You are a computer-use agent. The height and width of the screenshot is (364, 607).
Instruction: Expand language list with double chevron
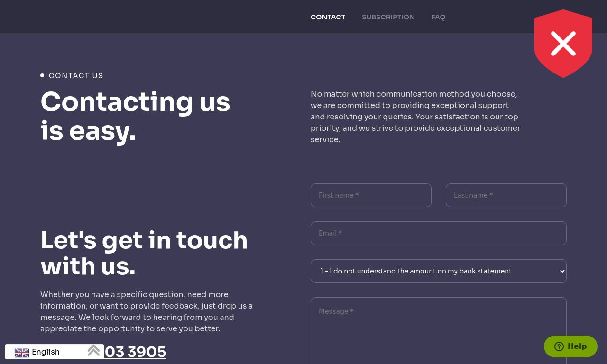click(93, 350)
